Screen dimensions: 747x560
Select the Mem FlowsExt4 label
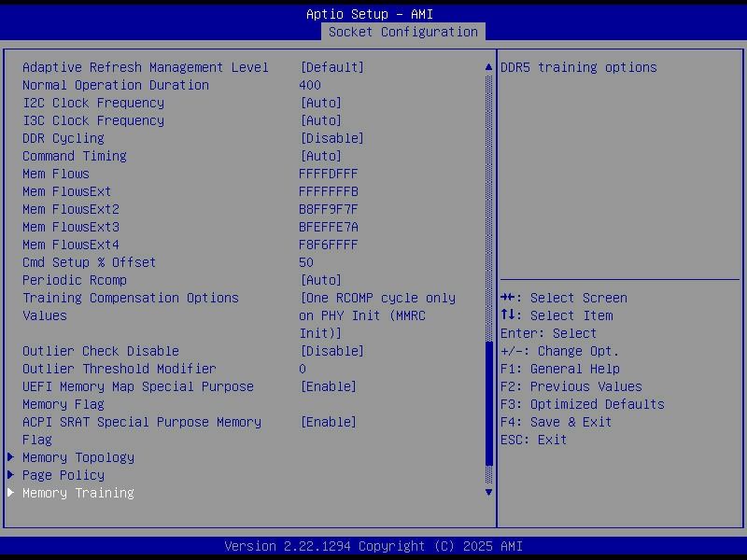tap(71, 245)
